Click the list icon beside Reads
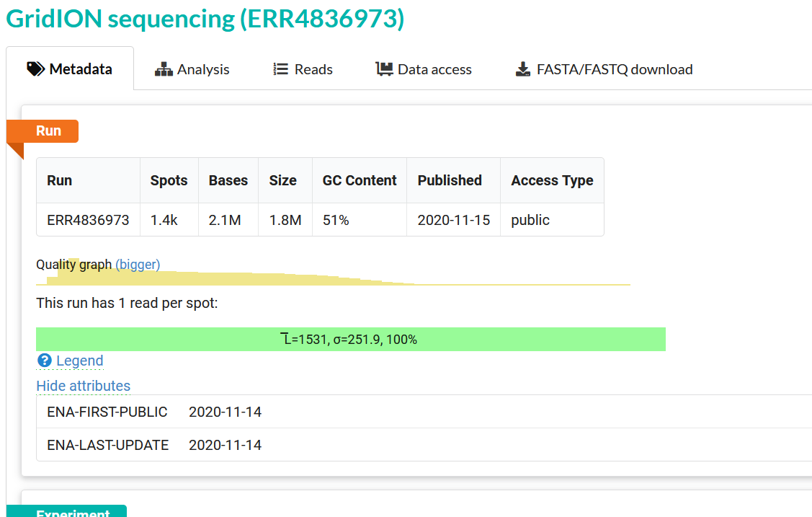Screen dimensions: 812x517 pyautogui.click(x=281, y=69)
